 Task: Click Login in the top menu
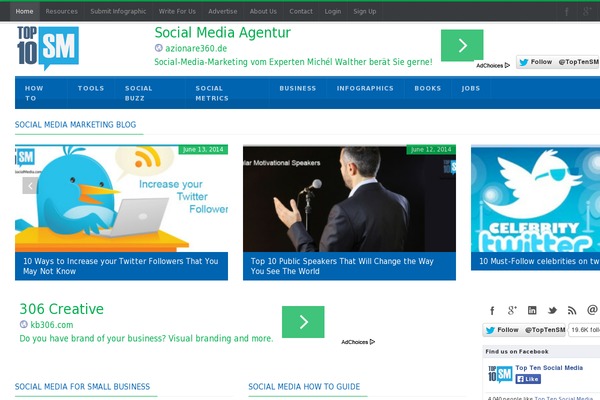click(x=333, y=11)
